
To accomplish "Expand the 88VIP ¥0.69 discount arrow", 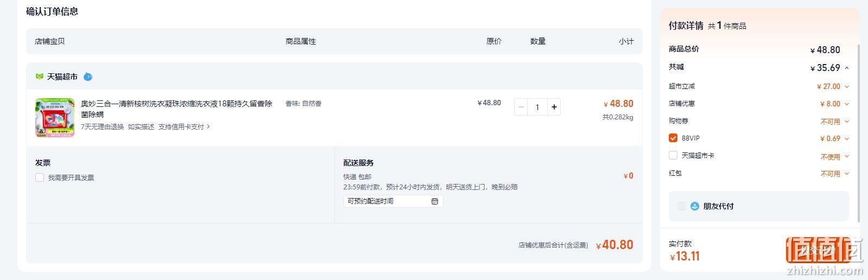I will 847,138.
